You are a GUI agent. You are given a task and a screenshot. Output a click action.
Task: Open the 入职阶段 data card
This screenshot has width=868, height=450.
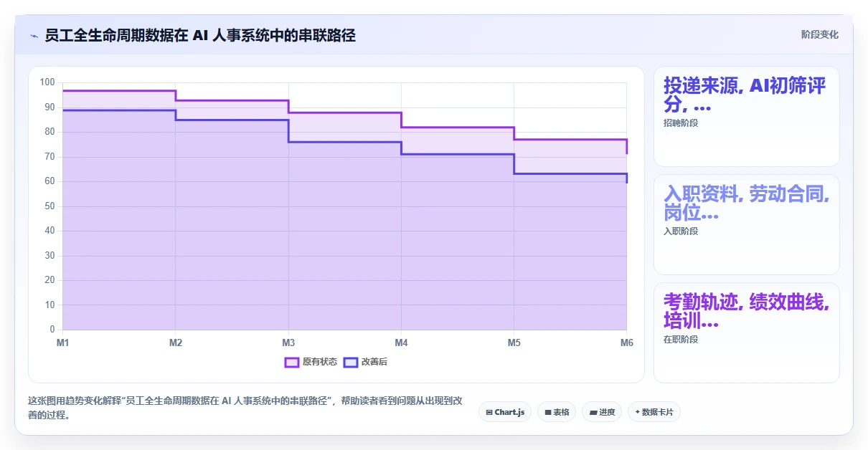click(746, 225)
